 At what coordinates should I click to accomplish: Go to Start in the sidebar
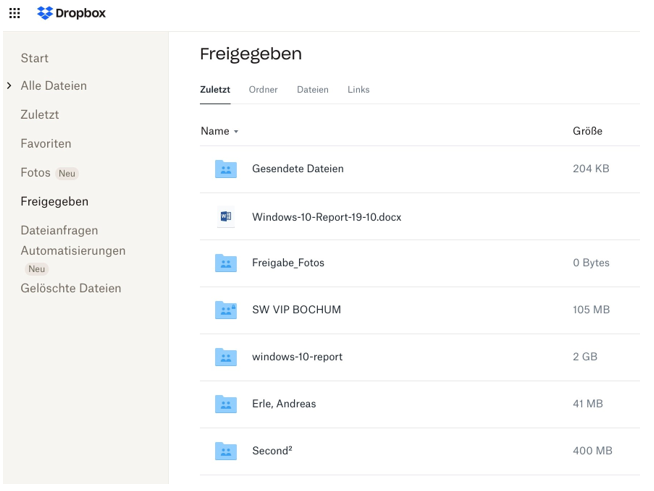click(35, 58)
